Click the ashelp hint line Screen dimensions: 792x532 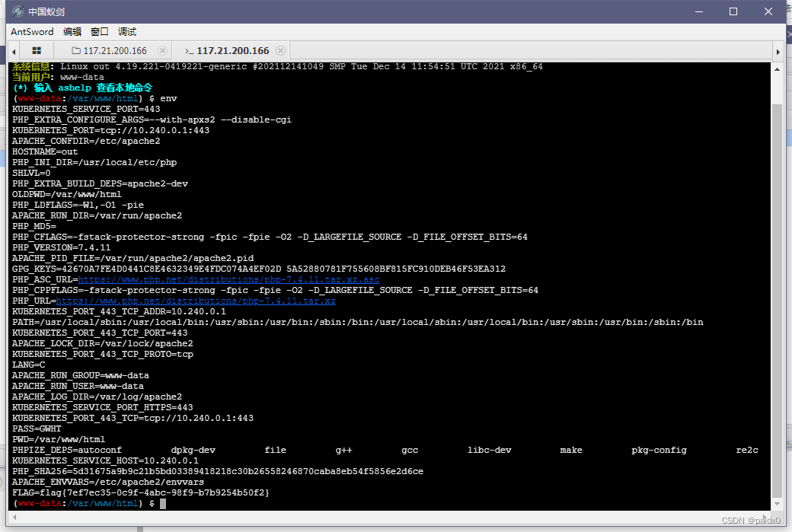[82, 88]
